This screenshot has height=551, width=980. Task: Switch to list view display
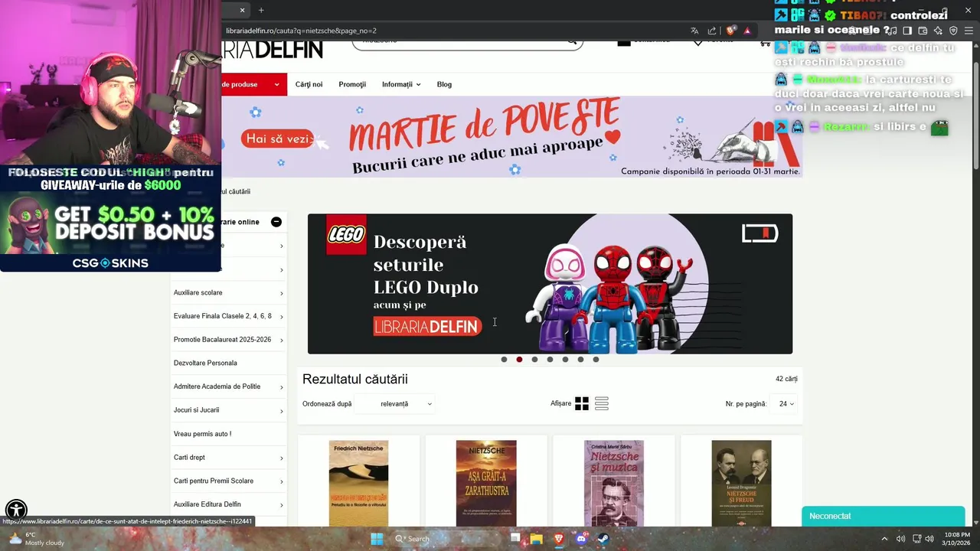602,403
